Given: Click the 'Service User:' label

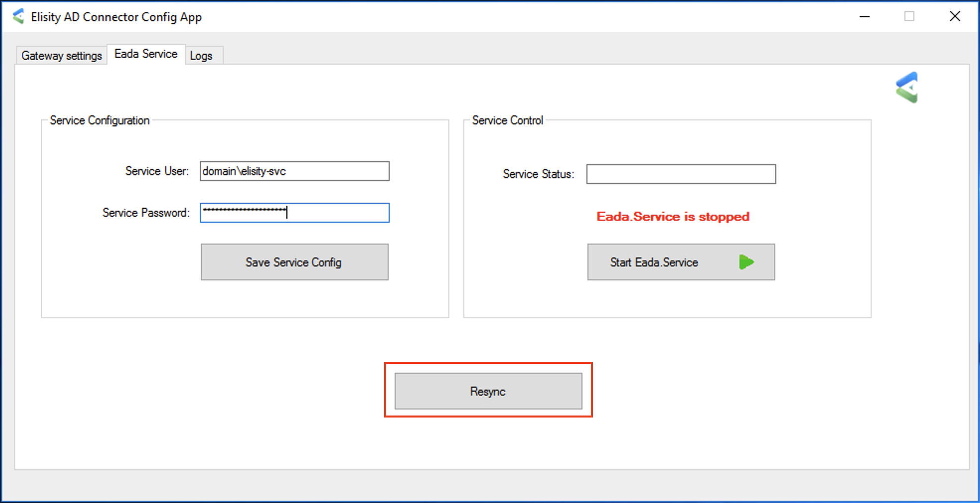Looking at the screenshot, I should (x=157, y=171).
